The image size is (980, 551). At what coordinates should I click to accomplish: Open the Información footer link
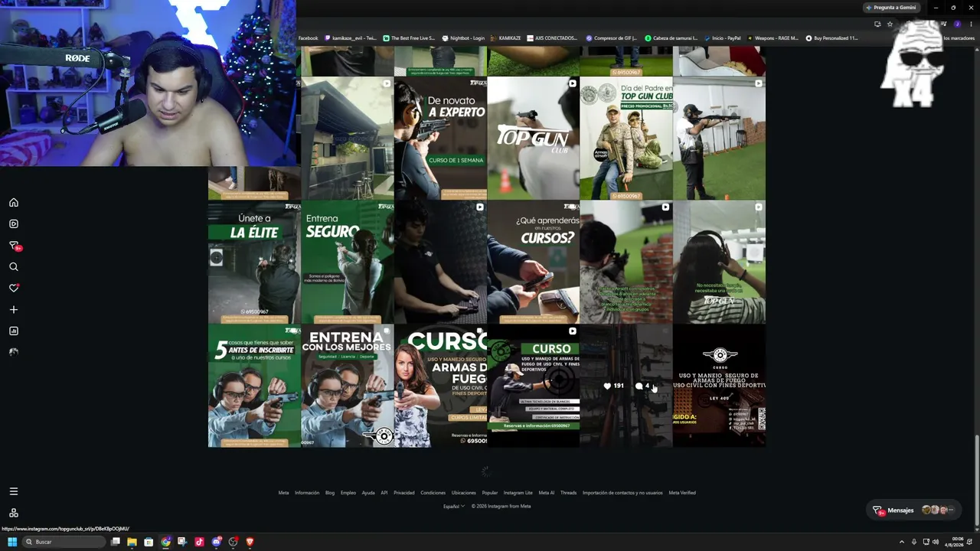[x=307, y=493]
